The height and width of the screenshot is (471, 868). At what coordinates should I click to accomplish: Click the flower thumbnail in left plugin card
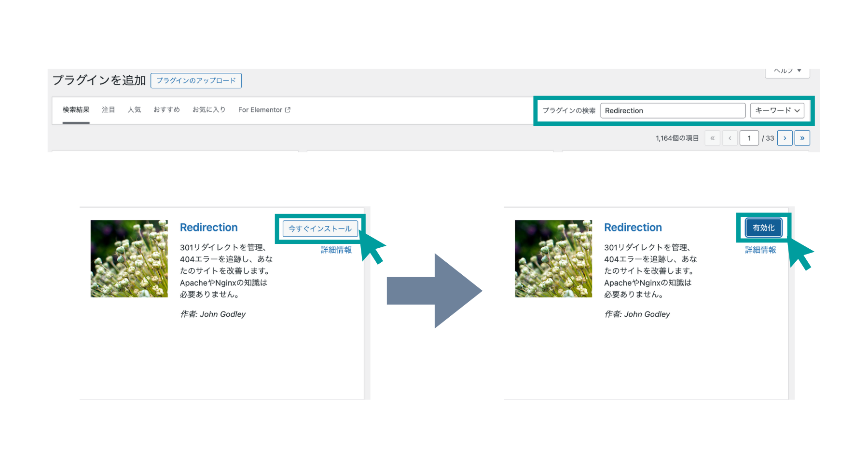[129, 259]
